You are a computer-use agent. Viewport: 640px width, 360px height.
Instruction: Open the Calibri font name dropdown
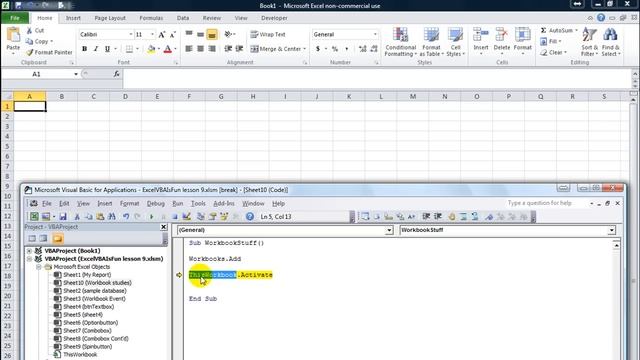pos(131,34)
